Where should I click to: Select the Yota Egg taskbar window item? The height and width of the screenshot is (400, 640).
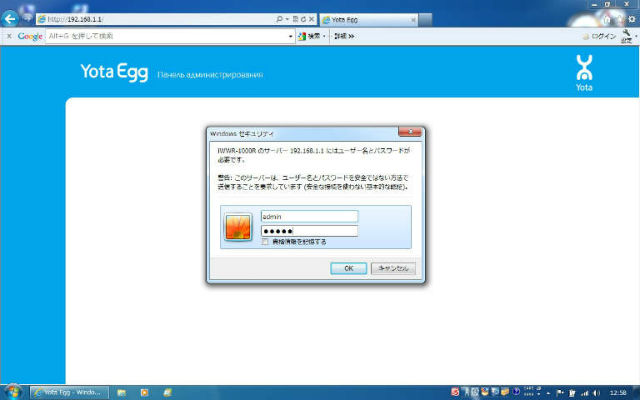pyautogui.click(x=70, y=391)
